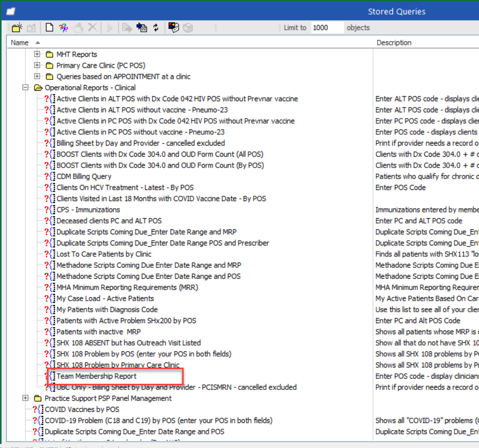Collapse the Operational Reports - Clinical folder

pyautogui.click(x=26, y=87)
